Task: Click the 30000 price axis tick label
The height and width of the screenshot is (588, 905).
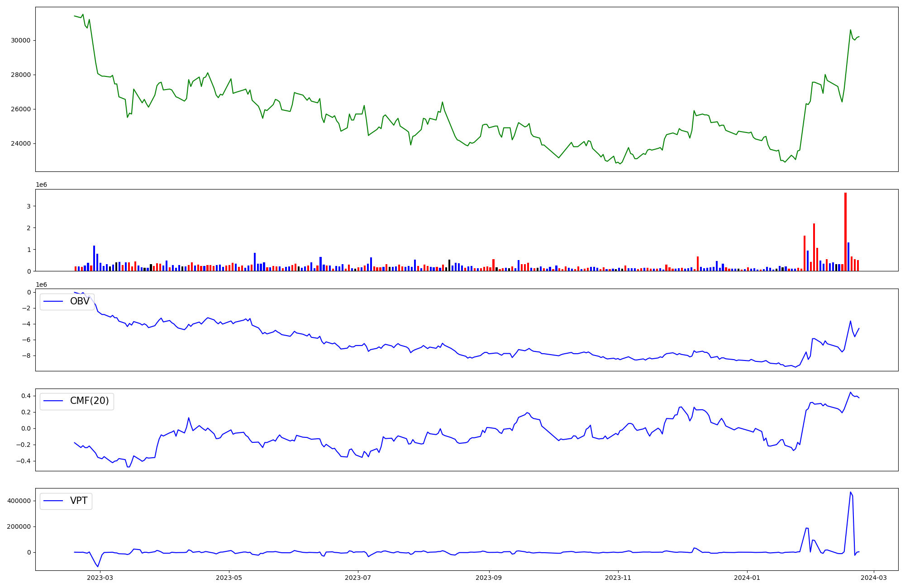Action: [20, 40]
